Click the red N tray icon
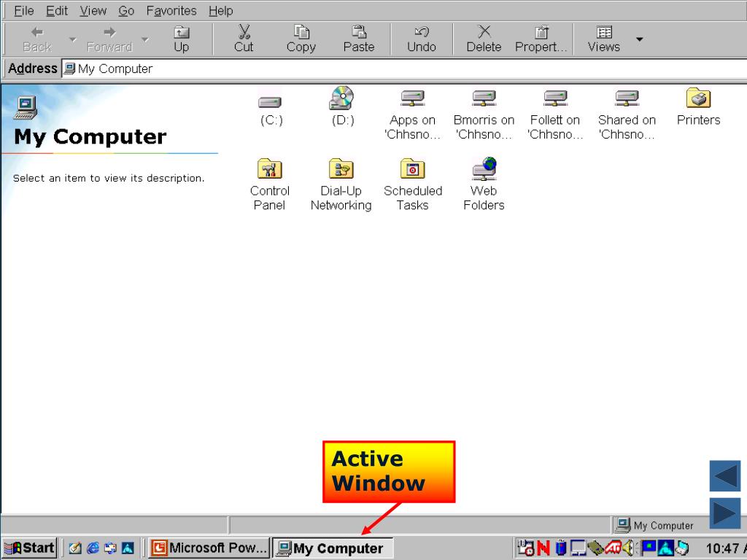The image size is (747, 560). click(x=543, y=548)
